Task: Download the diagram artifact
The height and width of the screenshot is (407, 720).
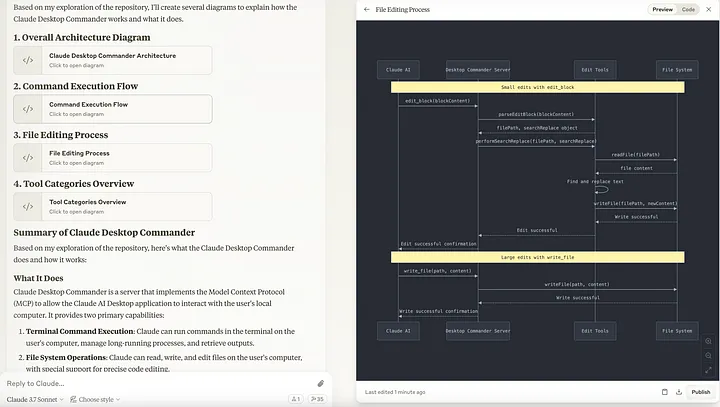Action: click(679, 392)
